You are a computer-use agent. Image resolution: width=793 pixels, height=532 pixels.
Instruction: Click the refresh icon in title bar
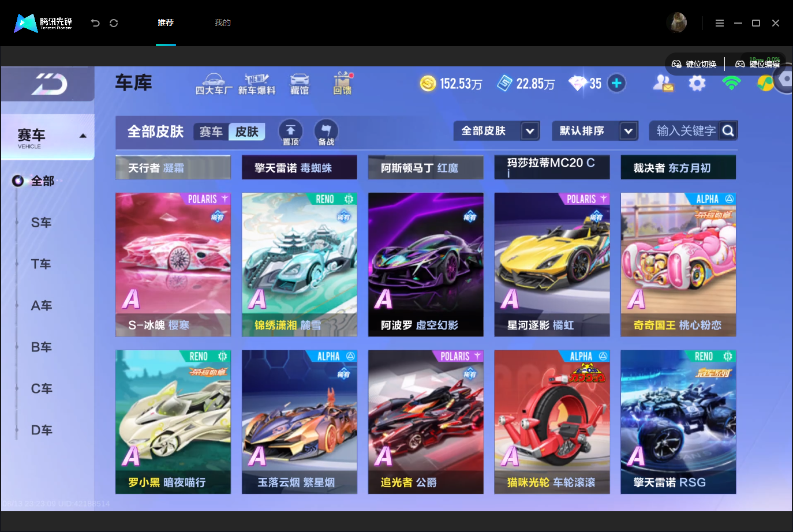point(114,23)
